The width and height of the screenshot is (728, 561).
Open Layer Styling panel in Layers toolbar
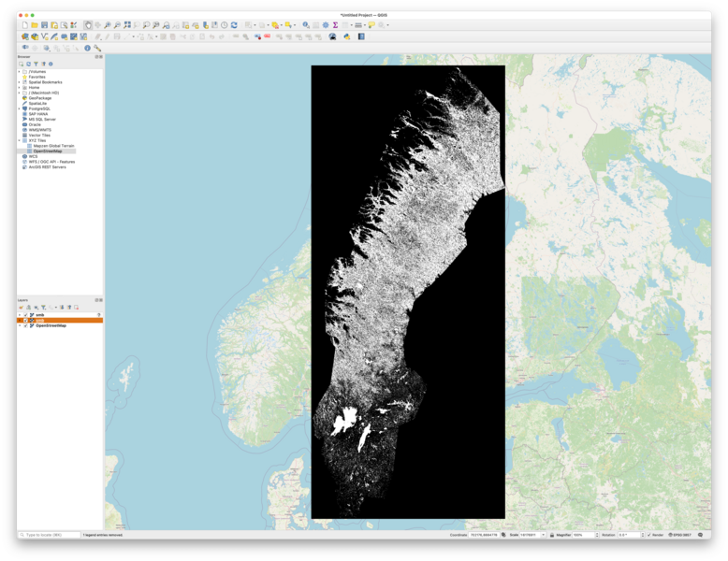21,308
